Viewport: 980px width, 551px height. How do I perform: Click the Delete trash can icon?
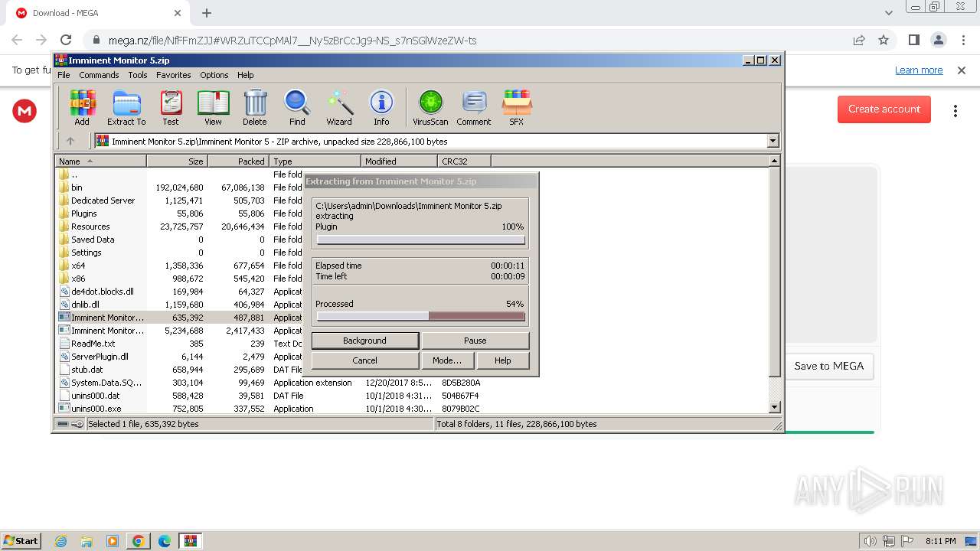(x=255, y=107)
